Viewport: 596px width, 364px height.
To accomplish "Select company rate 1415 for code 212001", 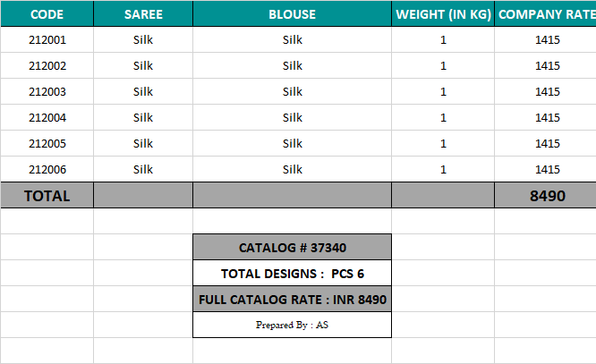I will pos(546,40).
